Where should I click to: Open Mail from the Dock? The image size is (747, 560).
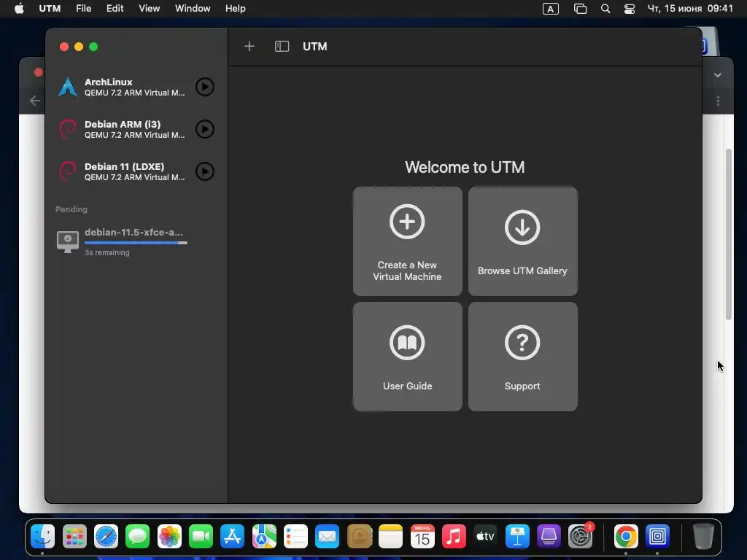328,537
